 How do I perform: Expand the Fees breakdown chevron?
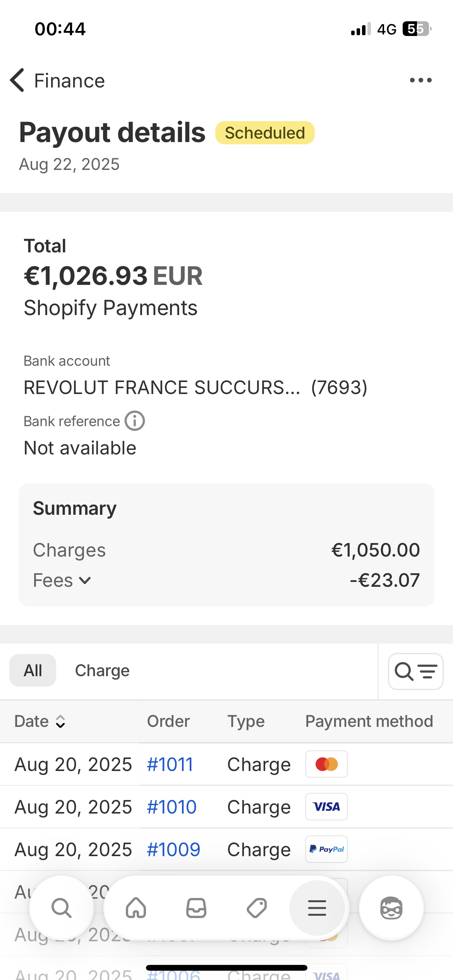coord(85,580)
